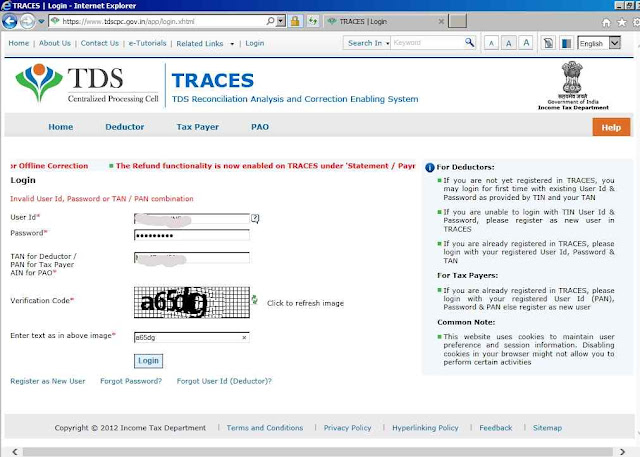Open the Feedback footer link
Screen dimensions: 640x457
(496, 428)
